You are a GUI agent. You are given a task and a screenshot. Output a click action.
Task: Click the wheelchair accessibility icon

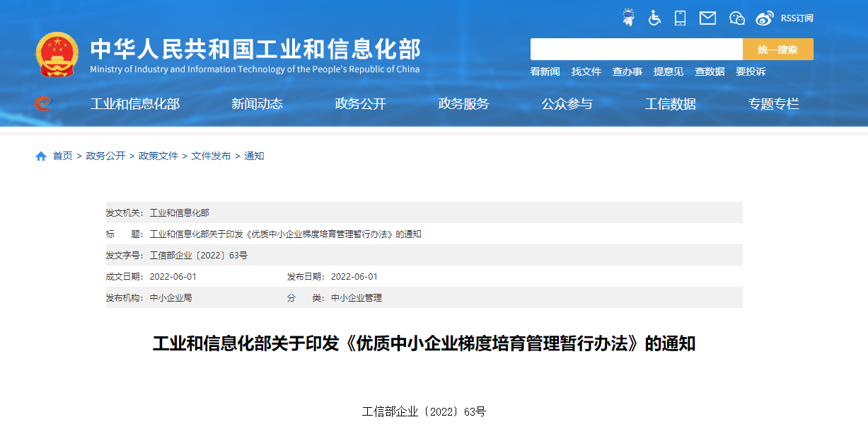654,18
